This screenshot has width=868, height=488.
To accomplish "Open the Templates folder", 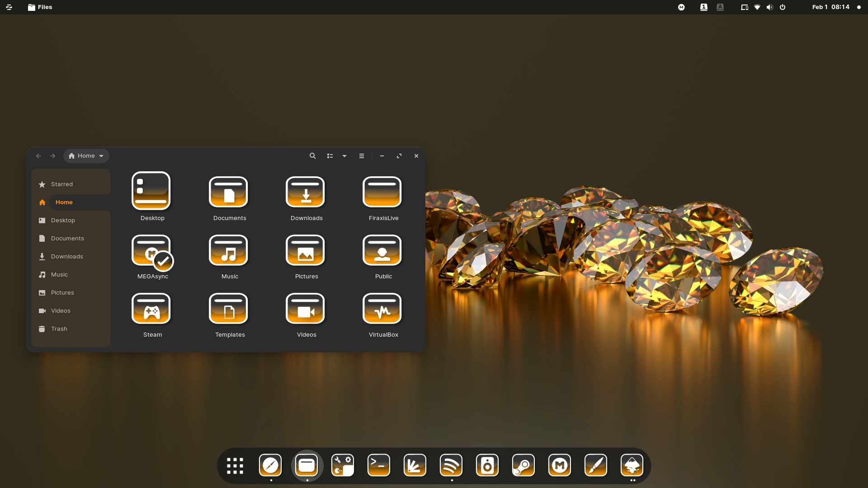I will (x=228, y=309).
